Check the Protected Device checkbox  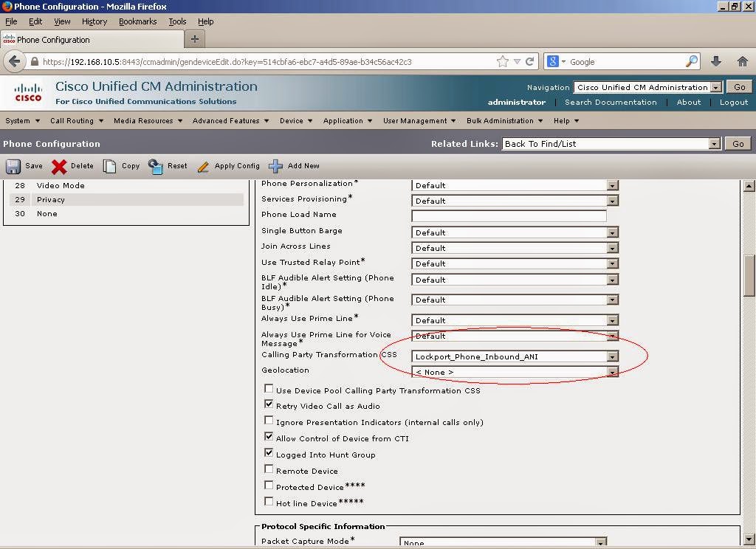pyautogui.click(x=269, y=486)
